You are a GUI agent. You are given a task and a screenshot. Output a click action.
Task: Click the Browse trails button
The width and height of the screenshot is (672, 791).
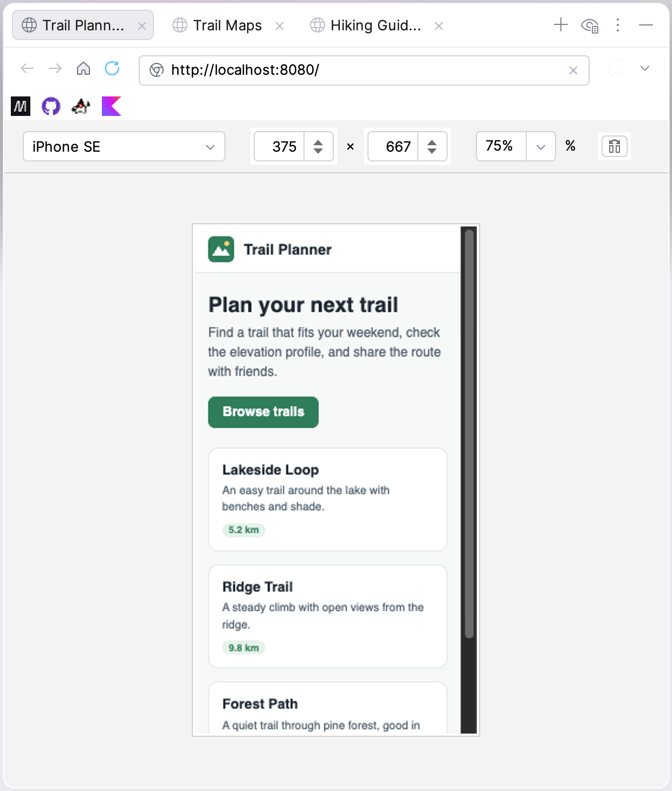[263, 412]
